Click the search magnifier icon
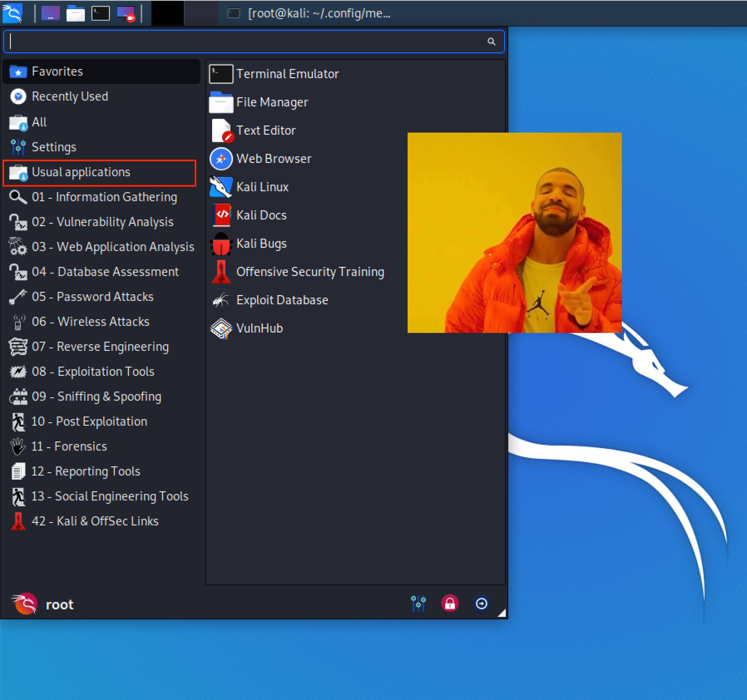Viewport: 747px width, 700px height. pos(491,42)
